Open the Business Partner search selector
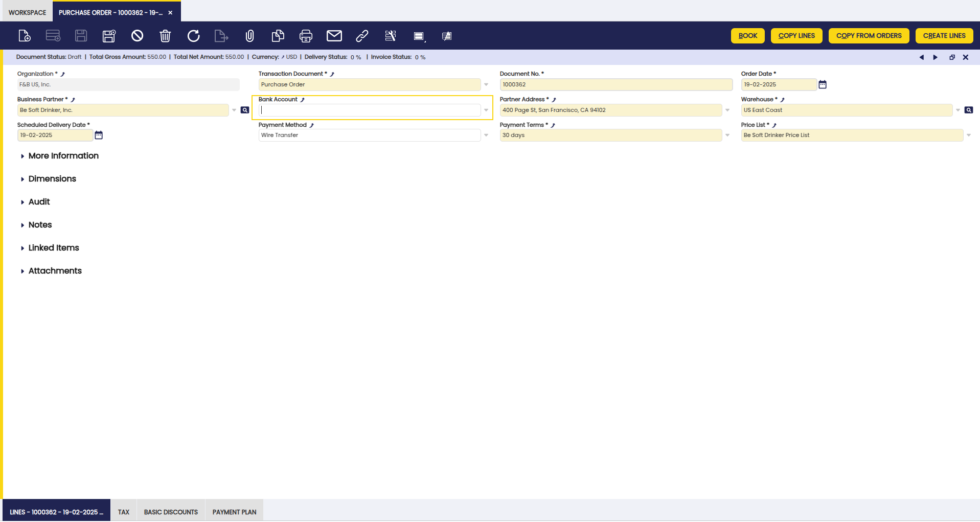This screenshot has height=522, width=980. [245, 110]
